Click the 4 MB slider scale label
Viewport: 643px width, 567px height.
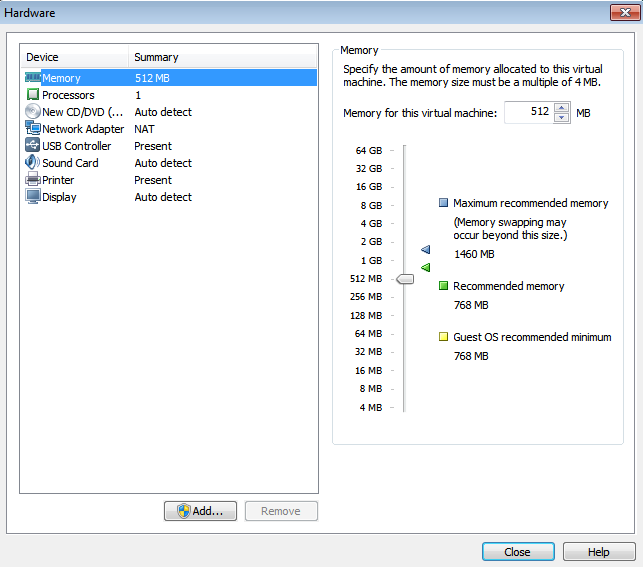coord(371,408)
